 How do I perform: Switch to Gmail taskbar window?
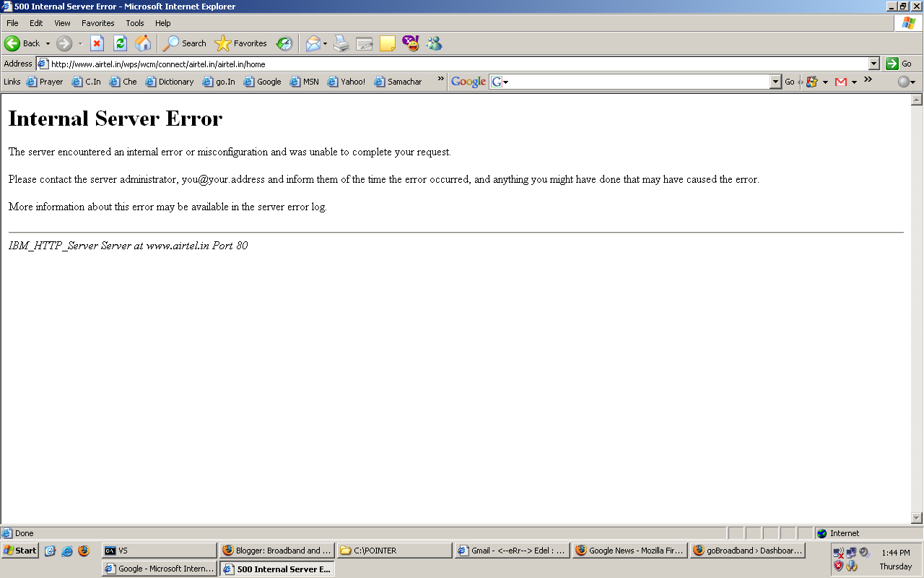pos(512,551)
